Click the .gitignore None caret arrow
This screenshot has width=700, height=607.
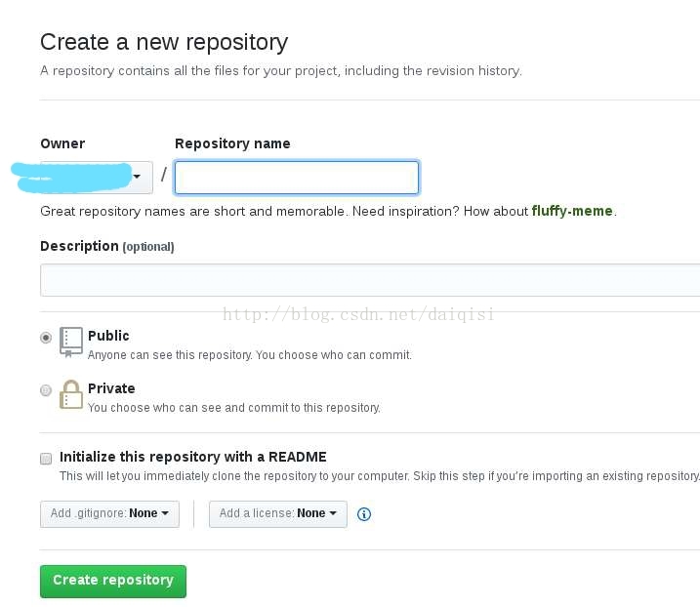point(165,513)
